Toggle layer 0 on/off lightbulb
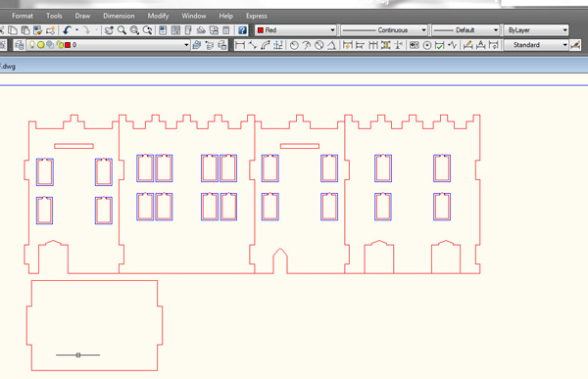Image resolution: width=588 pixels, height=379 pixels. tap(32, 45)
